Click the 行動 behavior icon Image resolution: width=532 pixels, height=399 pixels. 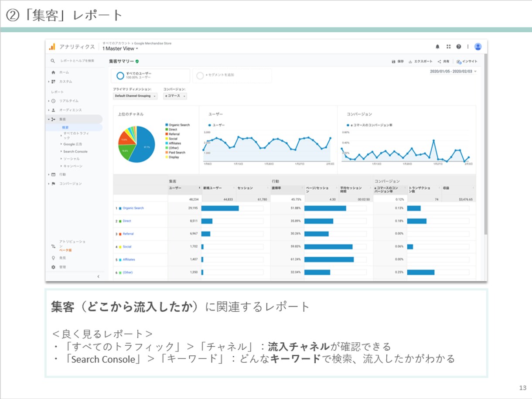tap(53, 174)
